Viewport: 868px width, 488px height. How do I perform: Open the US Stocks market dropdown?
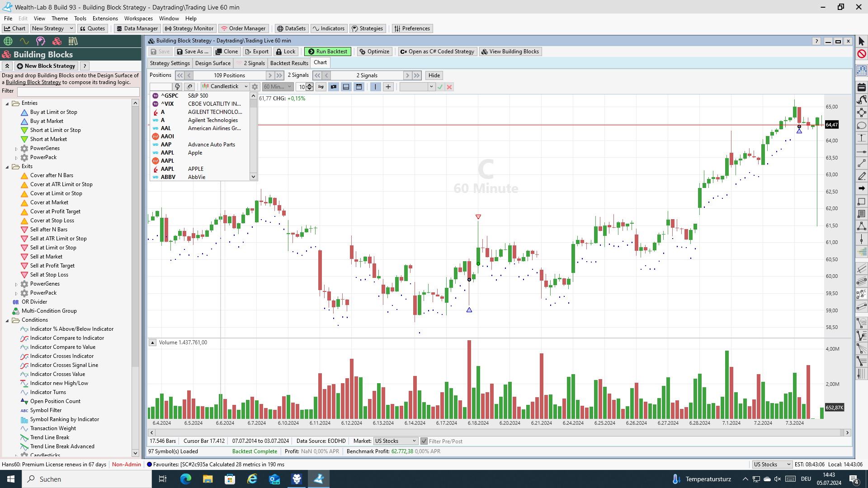[395, 441]
